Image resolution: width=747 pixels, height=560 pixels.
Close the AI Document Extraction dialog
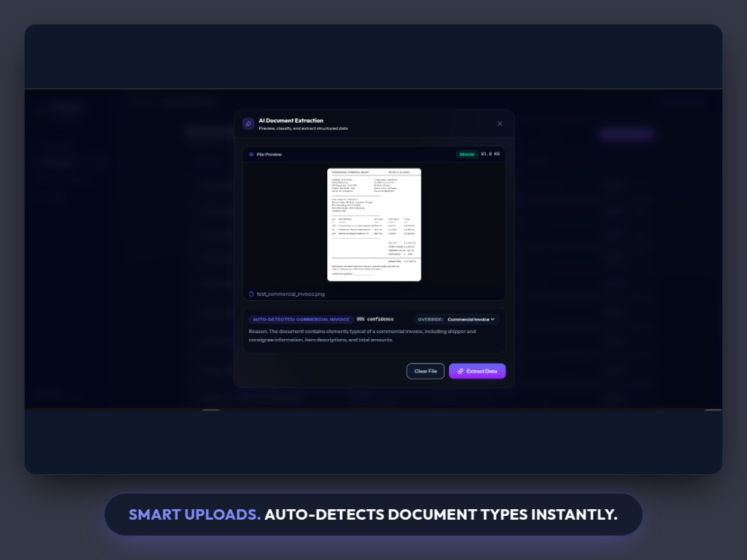point(500,124)
